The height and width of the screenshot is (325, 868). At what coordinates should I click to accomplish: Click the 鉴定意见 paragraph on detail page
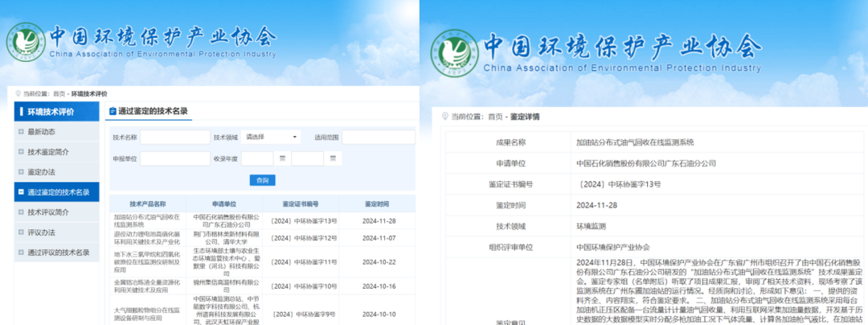pos(719,291)
